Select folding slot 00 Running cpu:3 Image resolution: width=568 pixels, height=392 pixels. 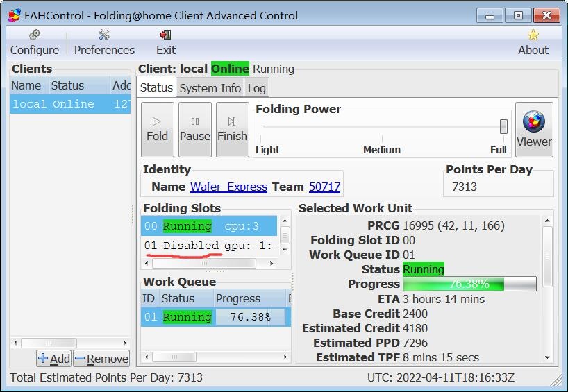(209, 226)
